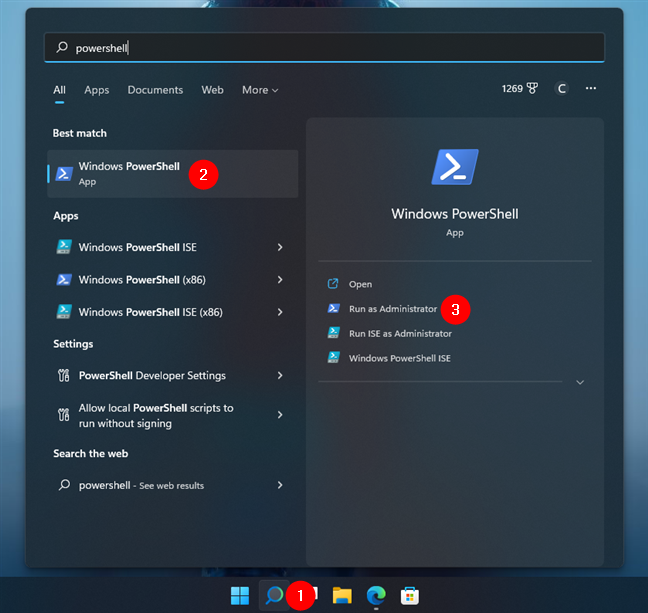Choose Run as Administrator
The height and width of the screenshot is (613, 648).
[393, 309]
